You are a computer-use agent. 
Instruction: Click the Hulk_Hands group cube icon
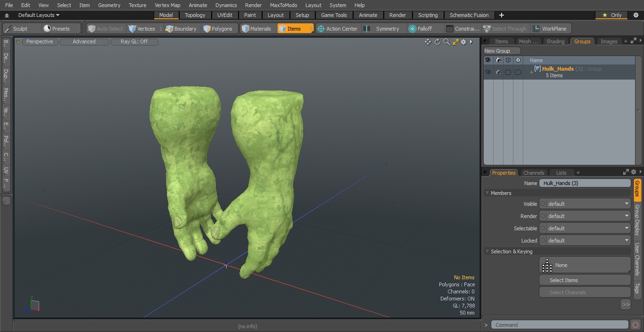point(537,69)
